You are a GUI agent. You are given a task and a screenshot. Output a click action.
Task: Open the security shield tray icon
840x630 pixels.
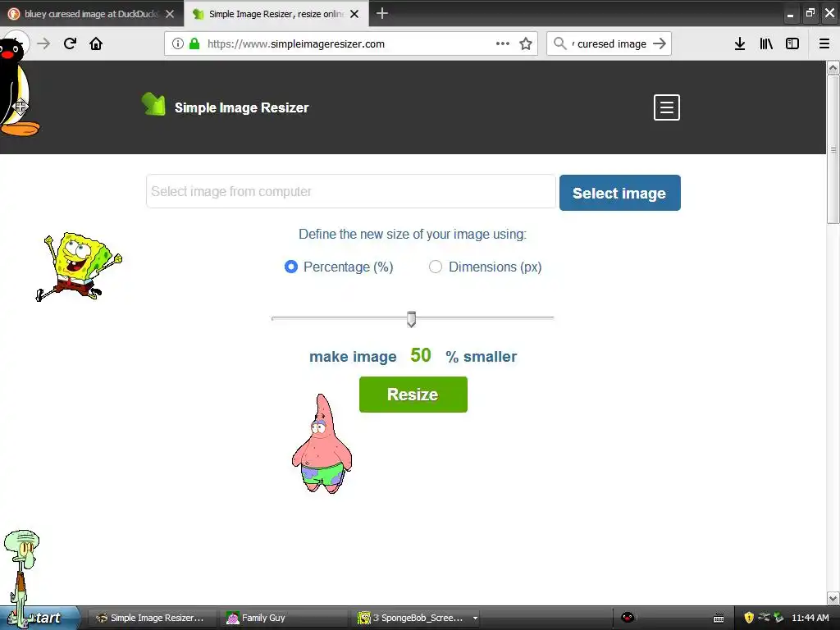coord(749,618)
